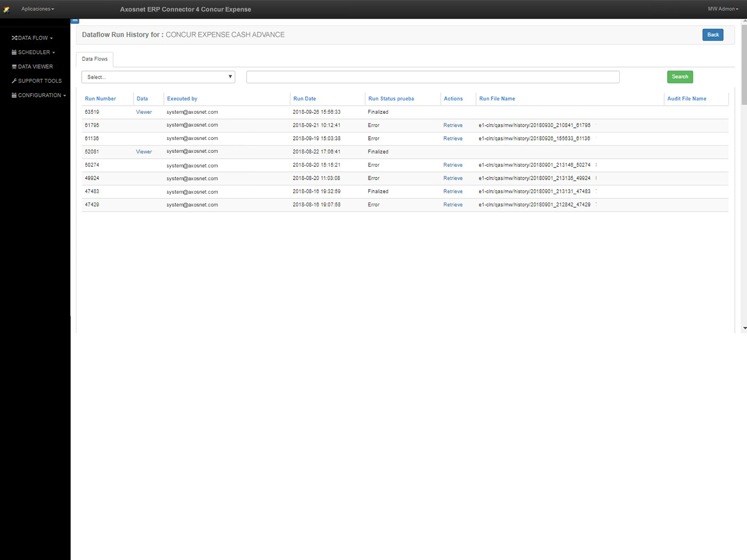Click the wrench icon beside SUPPORT TOOLS
Screen dimensions: 747x560
pyautogui.click(x=13, y=80)
